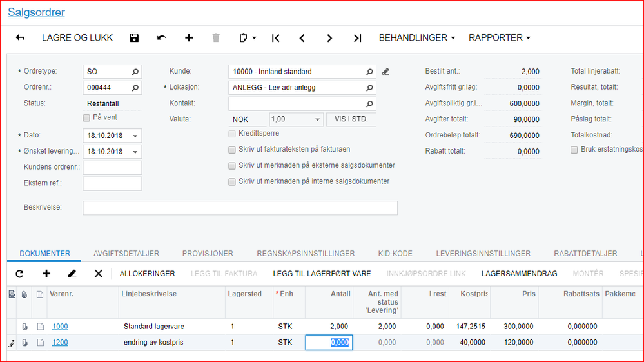
Task: Open the LEVERINGSINNSTILLINGER tab
Action: point(483,254)
